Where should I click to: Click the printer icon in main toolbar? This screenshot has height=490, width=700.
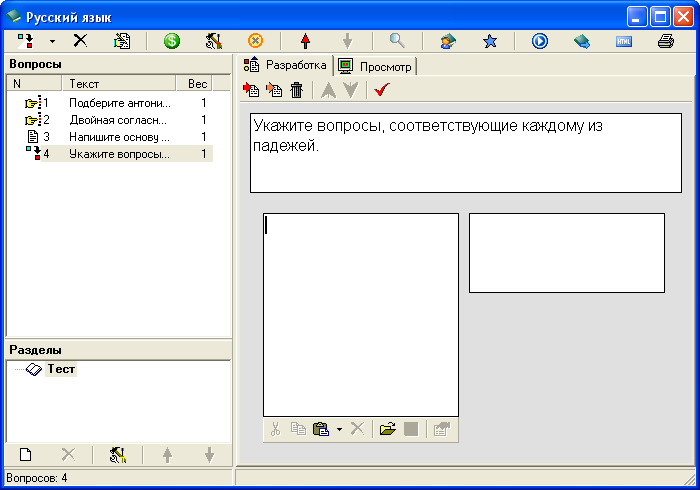click(x=665, y=41)
